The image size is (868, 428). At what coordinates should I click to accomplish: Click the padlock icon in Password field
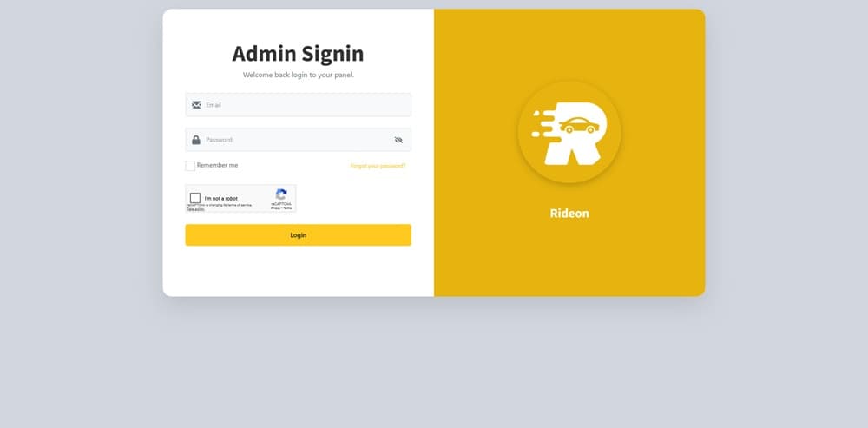[x=196, y=140]
